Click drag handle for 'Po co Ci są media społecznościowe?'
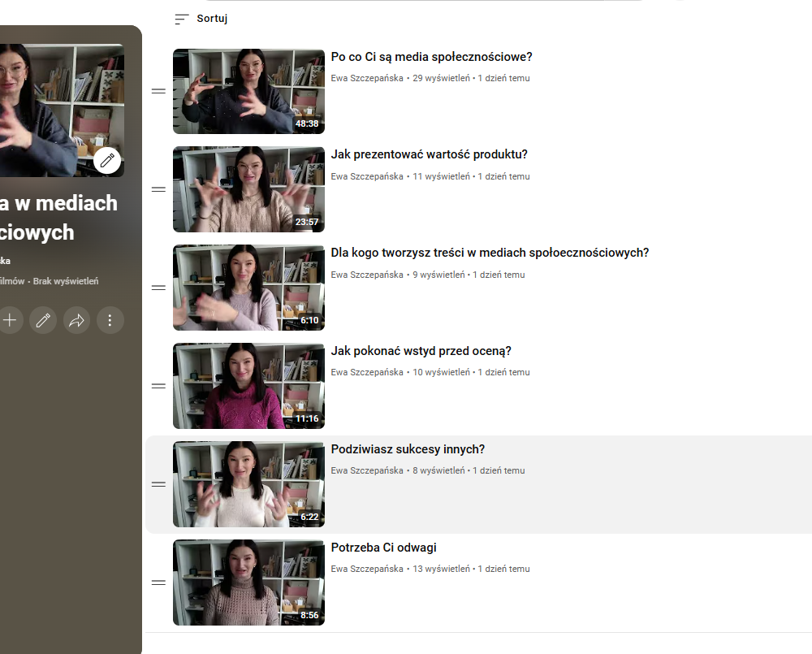The width and height of the screenshot is (812, 654). [x=158, y=91]
